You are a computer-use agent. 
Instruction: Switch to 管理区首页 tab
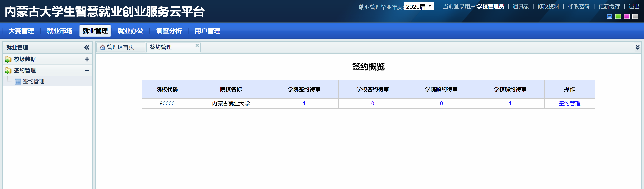(120, 47)
